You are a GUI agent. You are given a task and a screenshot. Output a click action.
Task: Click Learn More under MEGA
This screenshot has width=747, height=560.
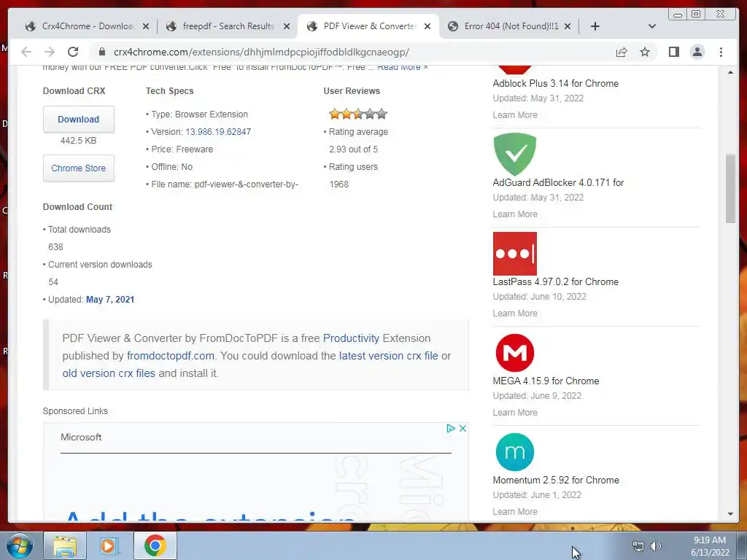point(515,413)
